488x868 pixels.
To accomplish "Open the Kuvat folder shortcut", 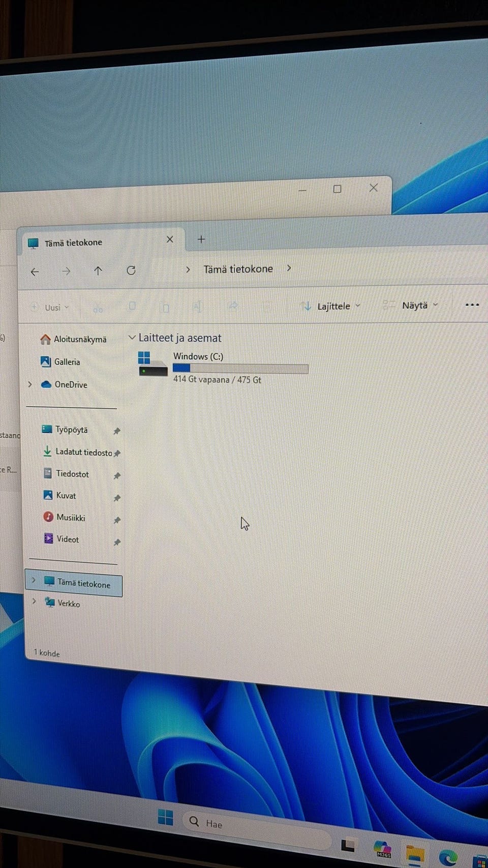I will [59, 495].
